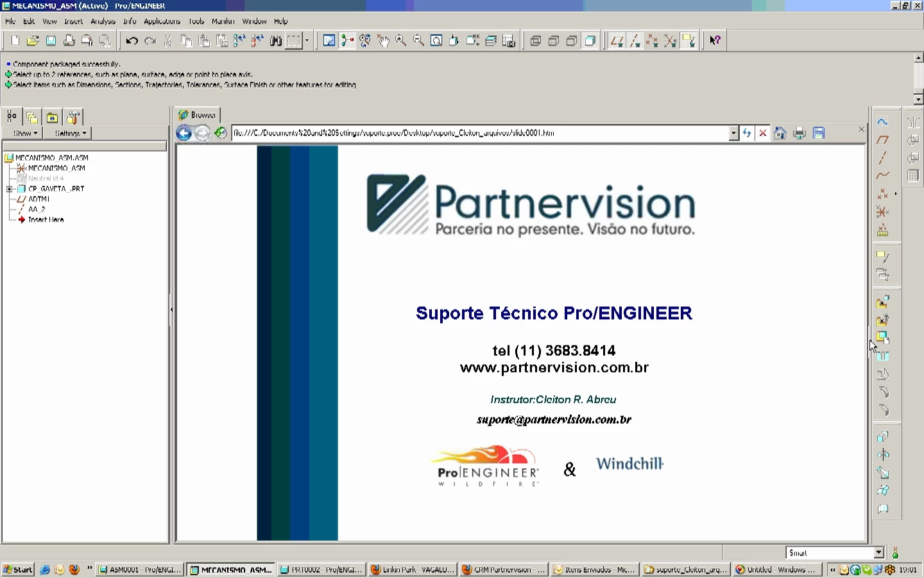Toggle coordinate systems display on or off

pos(671,40)
